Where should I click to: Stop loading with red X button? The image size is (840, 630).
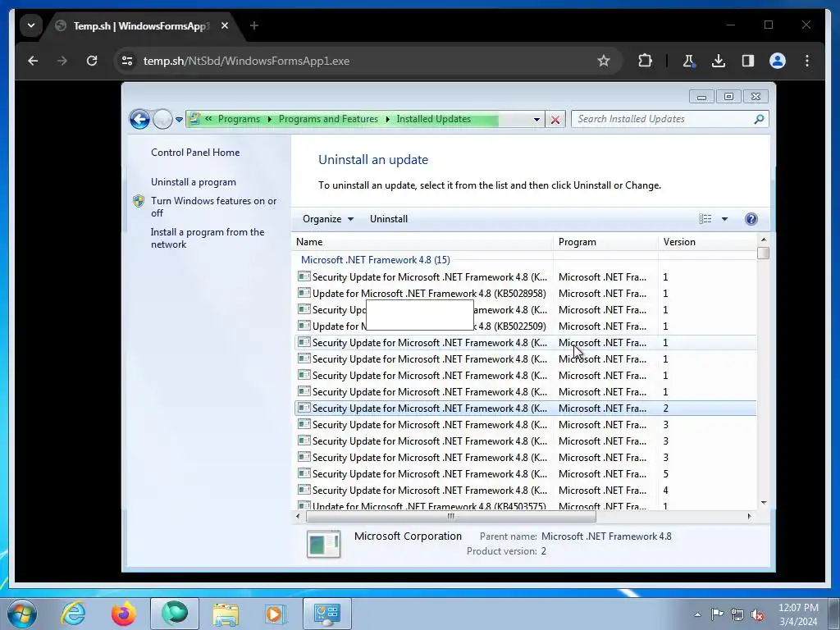point(555,120)
